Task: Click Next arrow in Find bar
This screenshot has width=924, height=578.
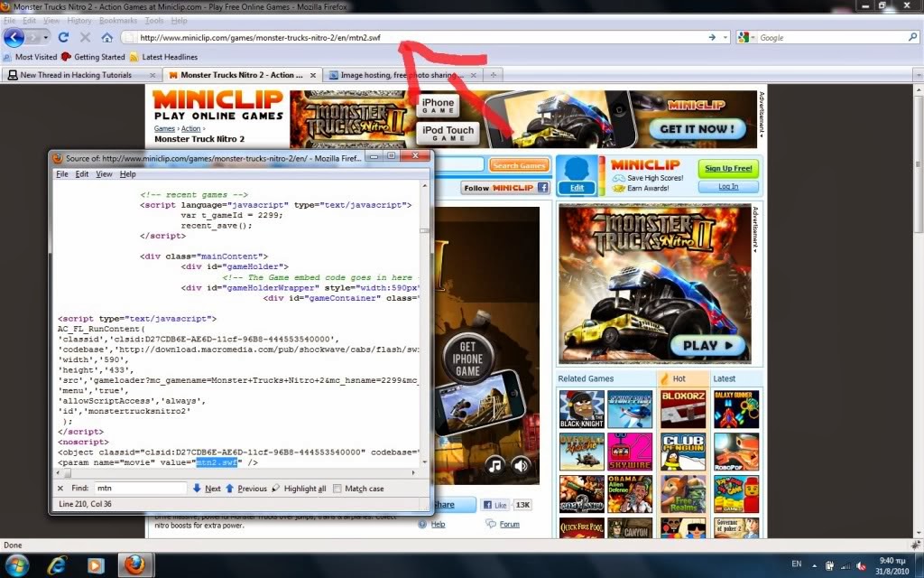Action: coord(207,489)
